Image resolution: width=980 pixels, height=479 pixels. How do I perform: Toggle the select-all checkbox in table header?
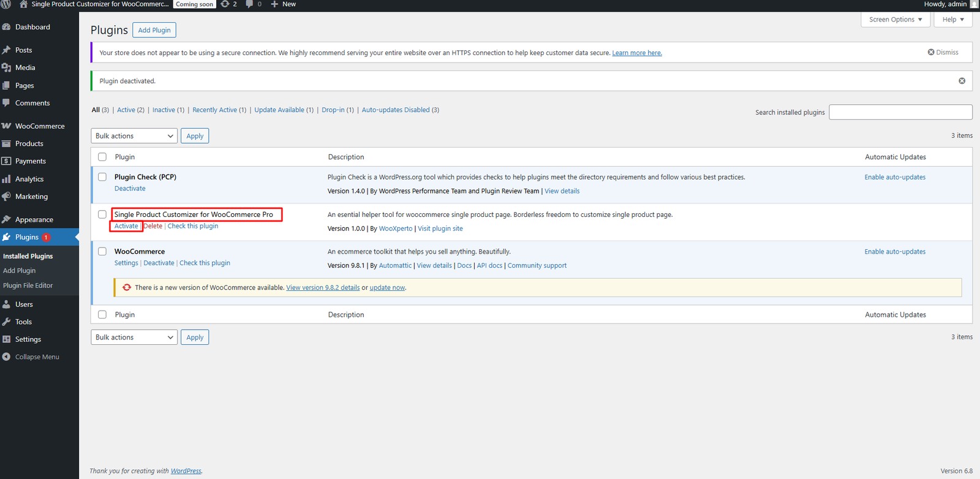point(102,157)
